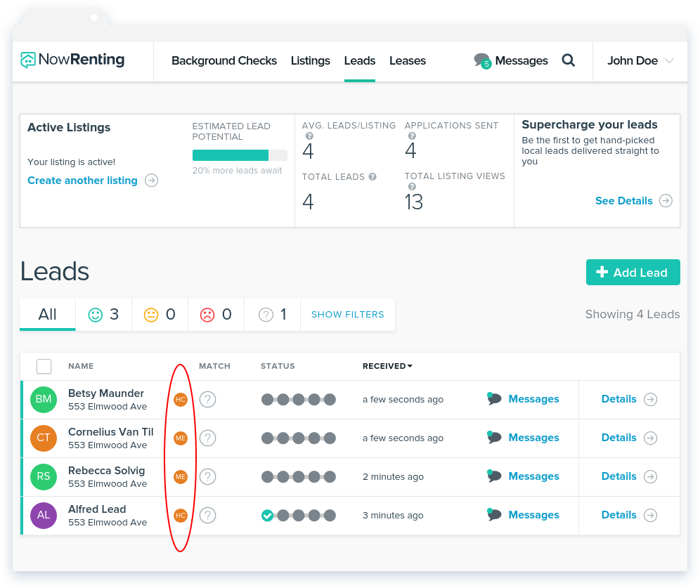Click the Betsy Maunder name
700x588 pixels.
[106, 393]
